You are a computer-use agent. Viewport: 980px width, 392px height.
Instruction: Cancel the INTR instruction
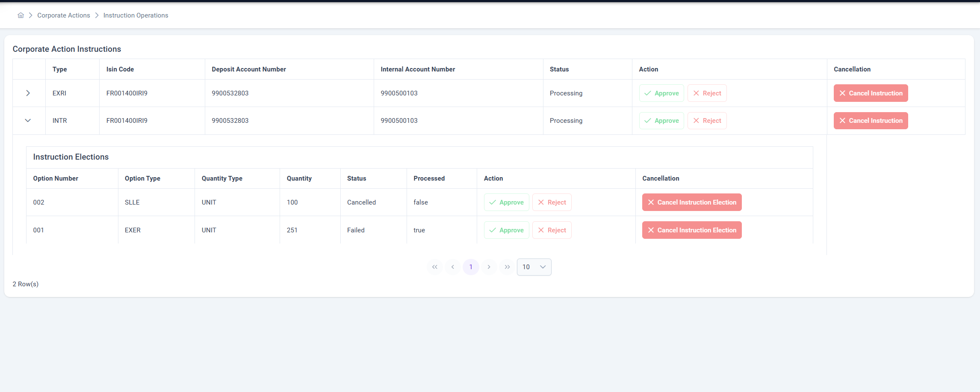coord(871,120)
